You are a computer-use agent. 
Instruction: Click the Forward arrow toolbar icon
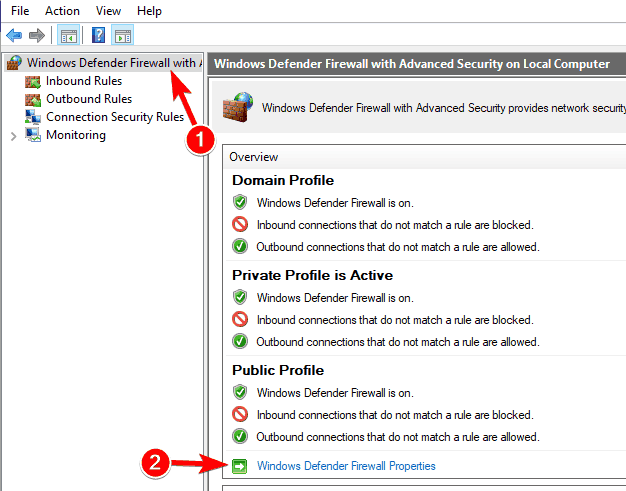(x=37, y=36)
